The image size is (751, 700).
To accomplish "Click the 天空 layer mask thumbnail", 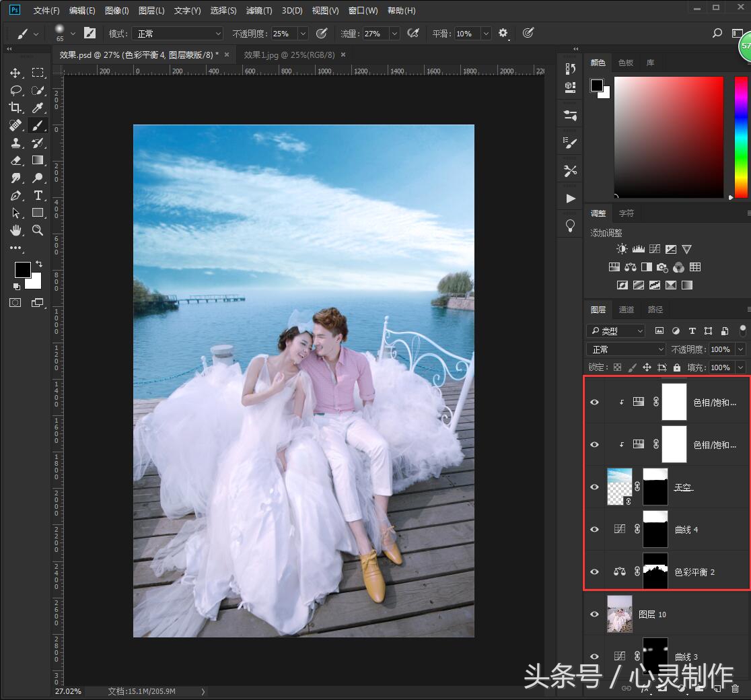I will click(x=655, y=487).
